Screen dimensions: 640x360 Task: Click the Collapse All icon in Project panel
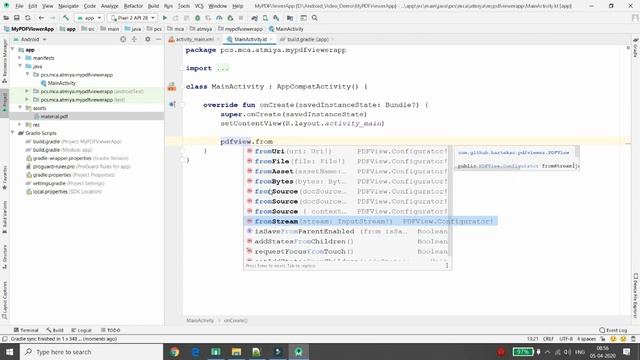(x=134, y=39)
